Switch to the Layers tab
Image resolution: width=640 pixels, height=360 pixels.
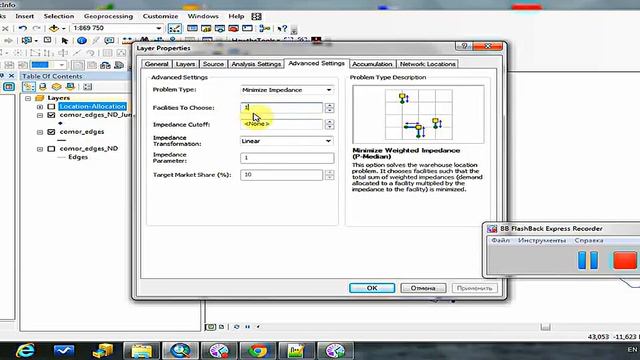(x=185, y=64)
